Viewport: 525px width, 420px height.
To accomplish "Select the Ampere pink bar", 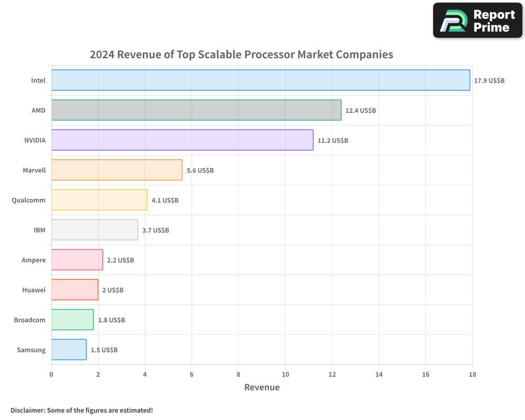I will (x=76, y=260).
